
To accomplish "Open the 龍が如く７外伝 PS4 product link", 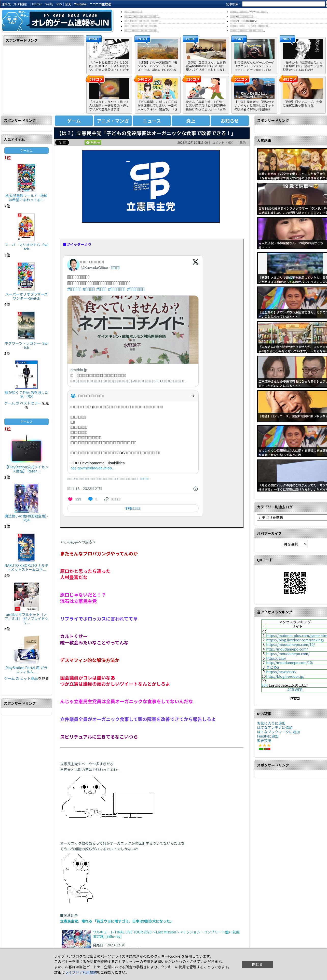I will [26, 395].
